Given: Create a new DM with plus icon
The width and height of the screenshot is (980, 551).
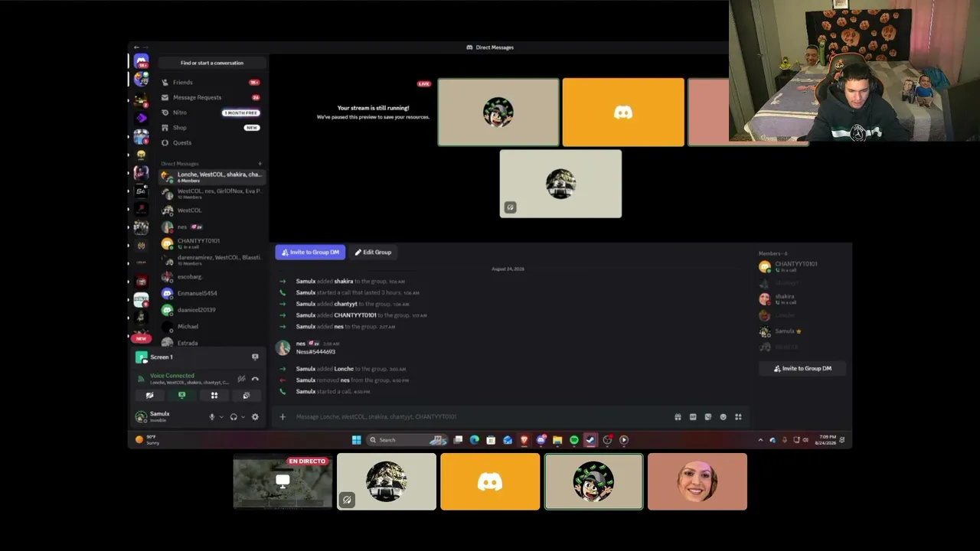Looking at the screenshot, I should [260, 164].
